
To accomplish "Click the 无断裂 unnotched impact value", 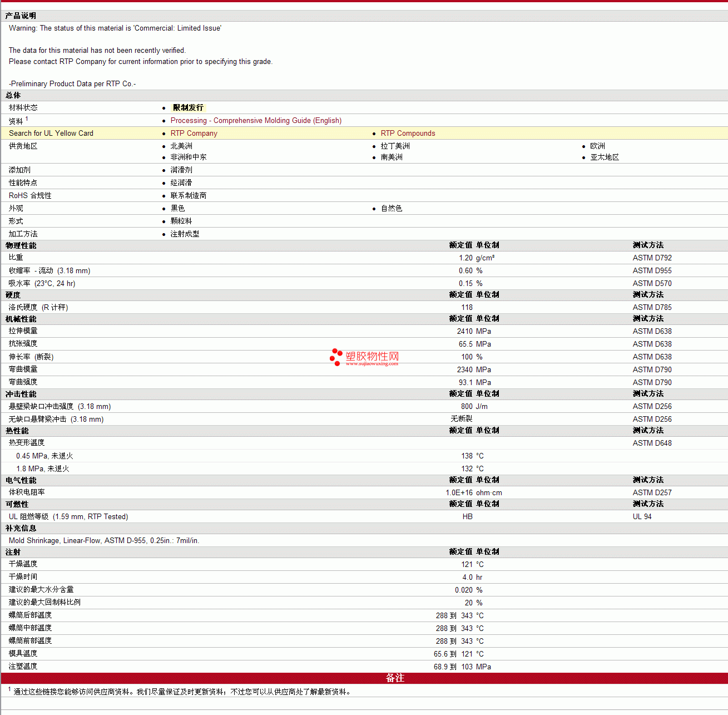I will (462, 420).
